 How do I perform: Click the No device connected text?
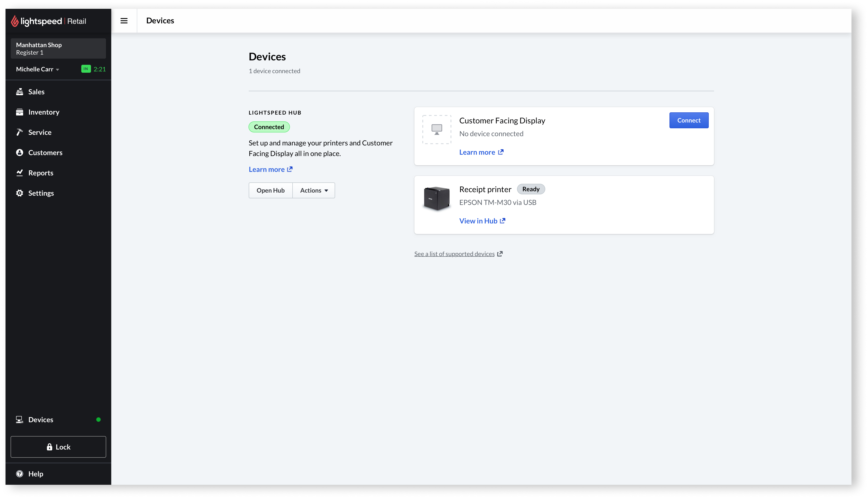[x=491, y=134]
